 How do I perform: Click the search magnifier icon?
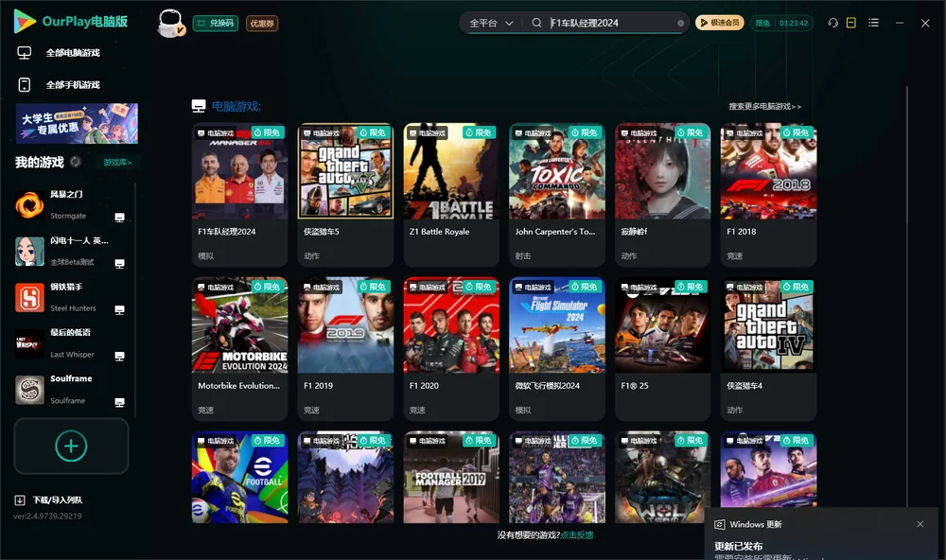click(x=536, y=23)
